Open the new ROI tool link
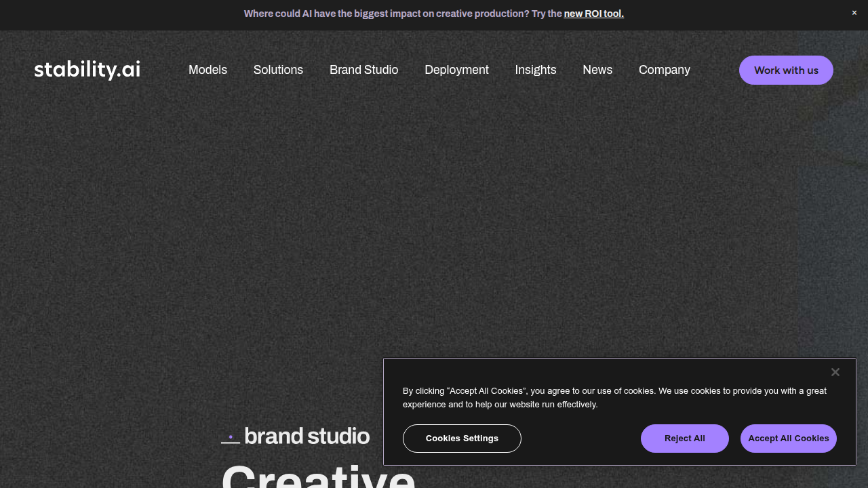The width and height of the screenshot is (868, 488). coord(594,14)
